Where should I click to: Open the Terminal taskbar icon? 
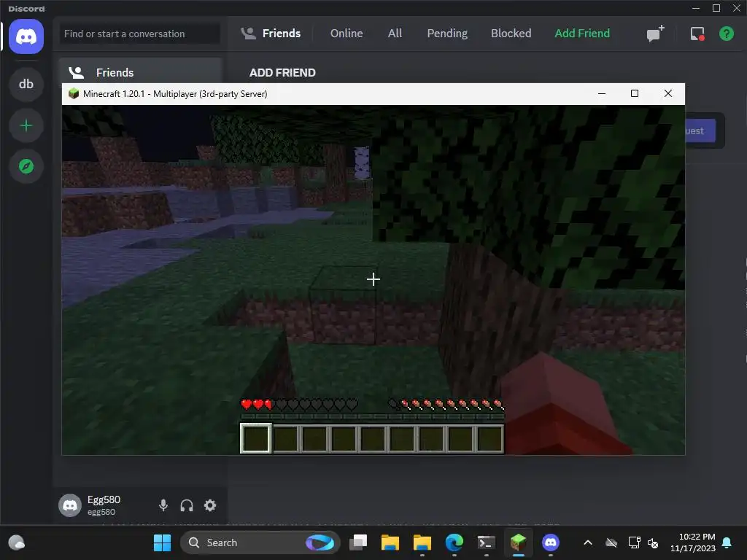pos(486,542)
